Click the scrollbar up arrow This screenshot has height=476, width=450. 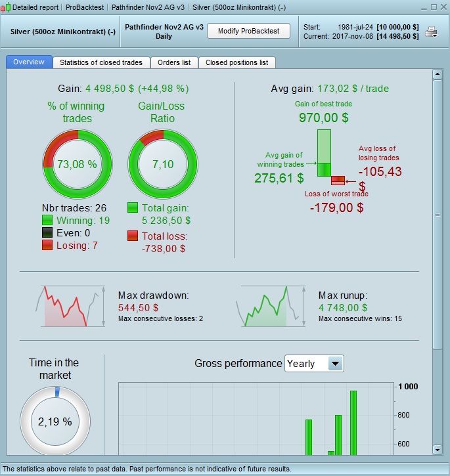[x=438, y=74]
